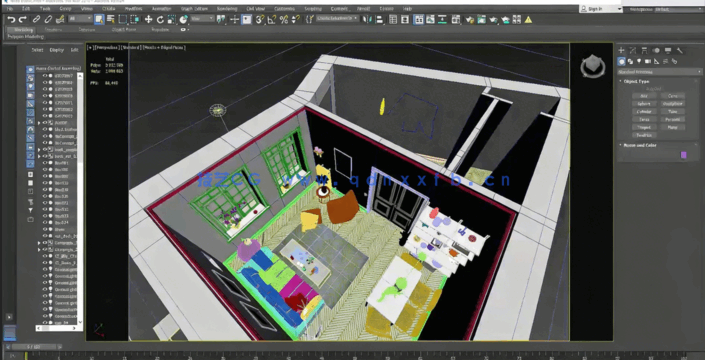
Task: Select the Lights category icon
Action: (x=639, y=62)
